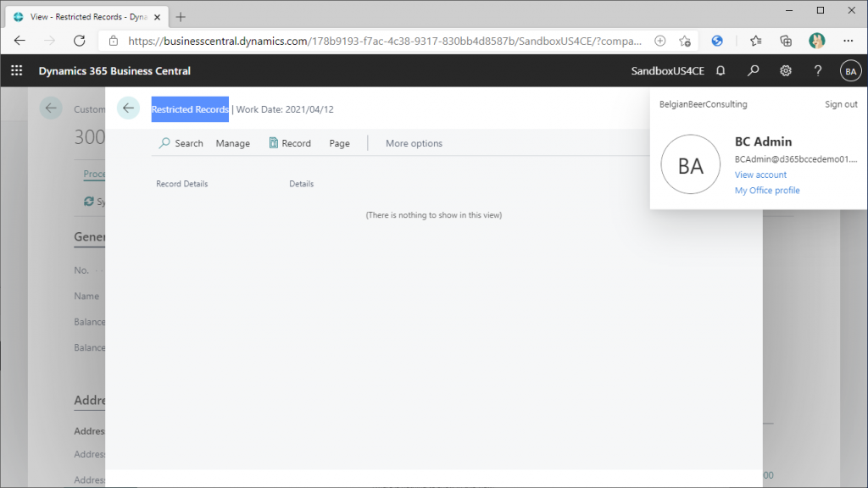This screenshot has width=868, height=488.
Task: Open the browser Settings and more menu
Action: pos(848,41)
